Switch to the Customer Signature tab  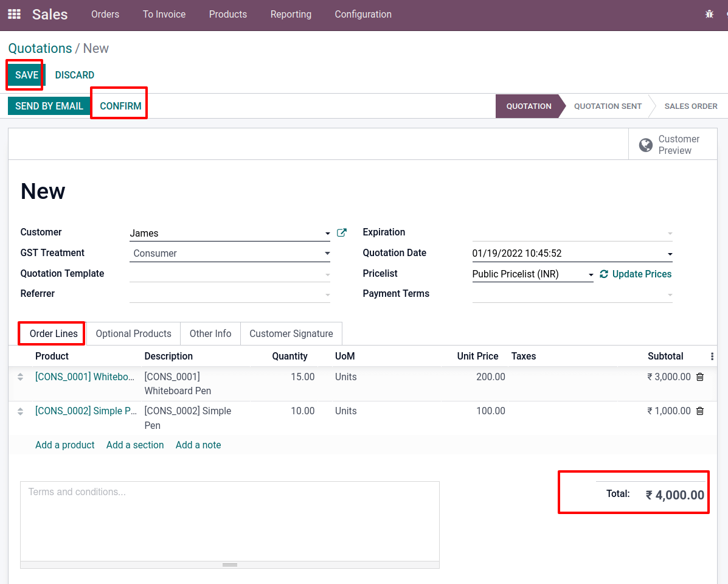point(291,334)
